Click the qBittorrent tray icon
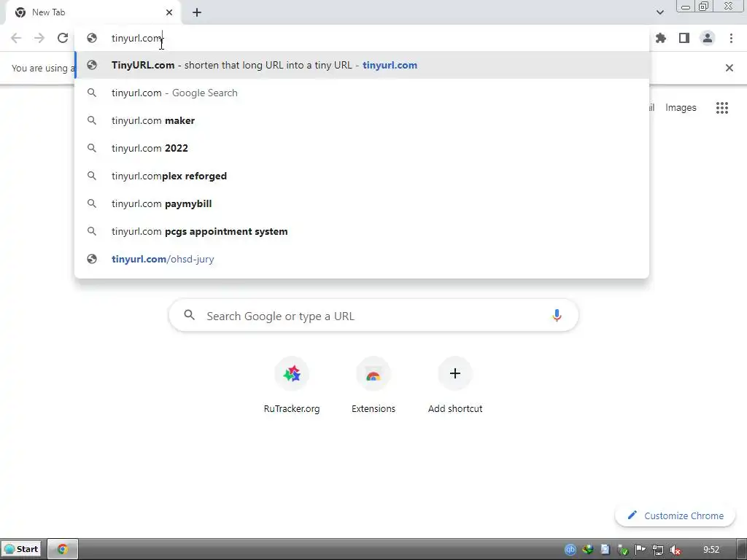747x560 pixels. tap(570, 550)
